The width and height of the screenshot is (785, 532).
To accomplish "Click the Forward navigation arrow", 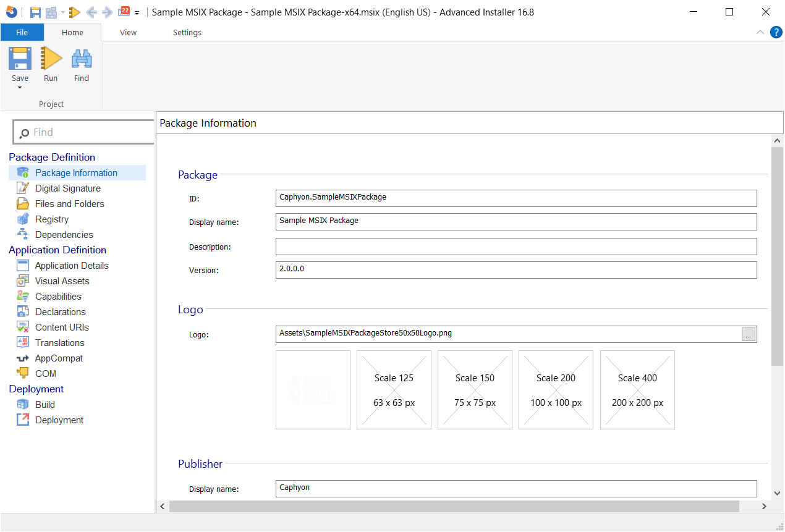I will coord(107,12).
